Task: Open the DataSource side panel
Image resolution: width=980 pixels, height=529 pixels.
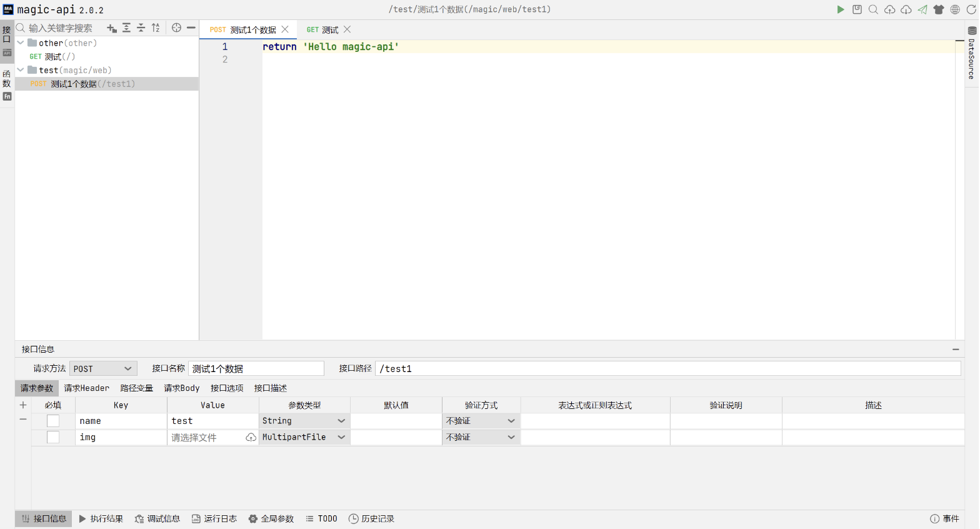Action: point(972,53)
